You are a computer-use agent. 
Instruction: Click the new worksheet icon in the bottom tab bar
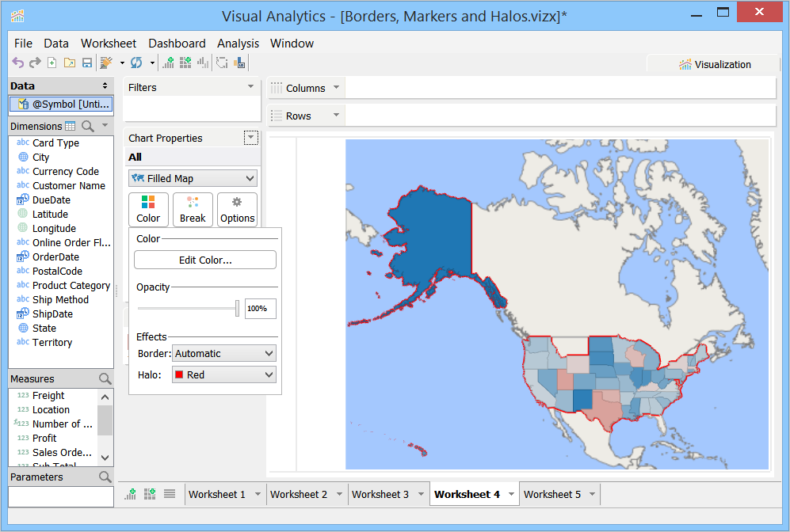[131, 494]
